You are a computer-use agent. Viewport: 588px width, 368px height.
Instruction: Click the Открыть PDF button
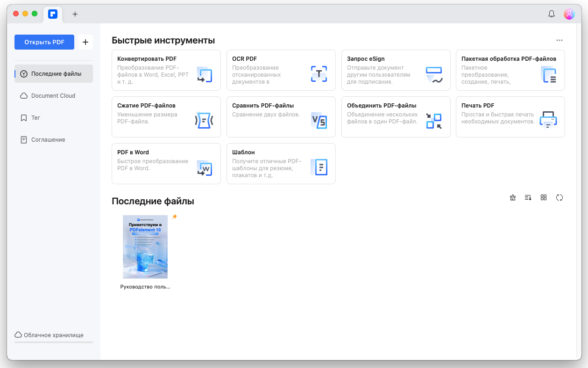(x=44, y=42)
